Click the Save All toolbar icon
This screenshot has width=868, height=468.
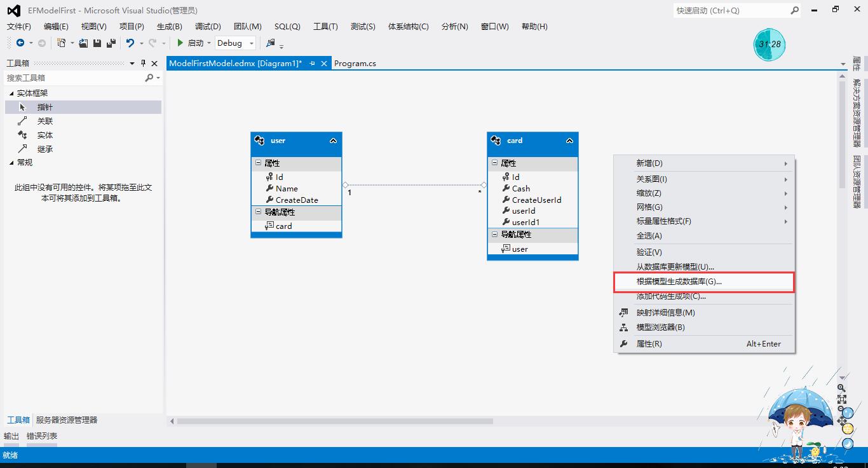(x=111, y=43)
